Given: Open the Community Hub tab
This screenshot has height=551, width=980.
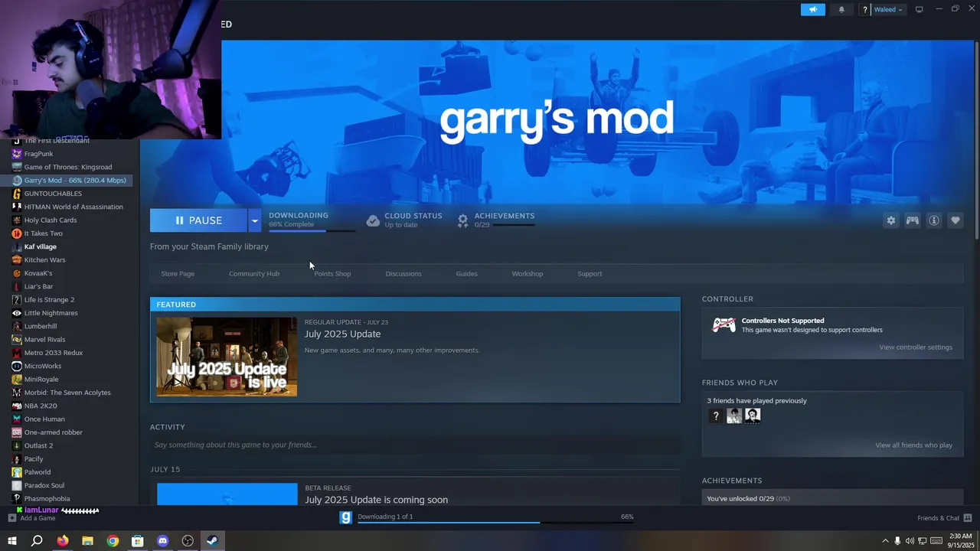Looking at the screenshot, I should click(254, 274).
